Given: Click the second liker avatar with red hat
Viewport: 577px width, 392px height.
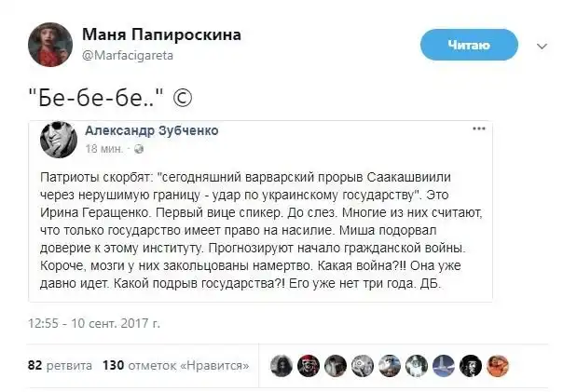Looking at the screenshot, I should click(309, 365).
